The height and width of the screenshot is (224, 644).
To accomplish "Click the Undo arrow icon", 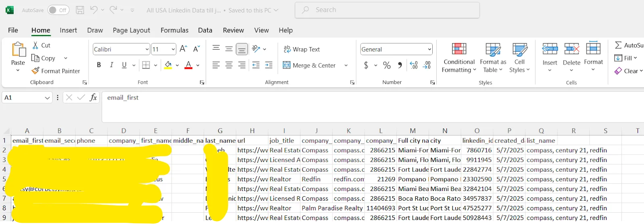I will pyautogui.click(x=94, y=10).
